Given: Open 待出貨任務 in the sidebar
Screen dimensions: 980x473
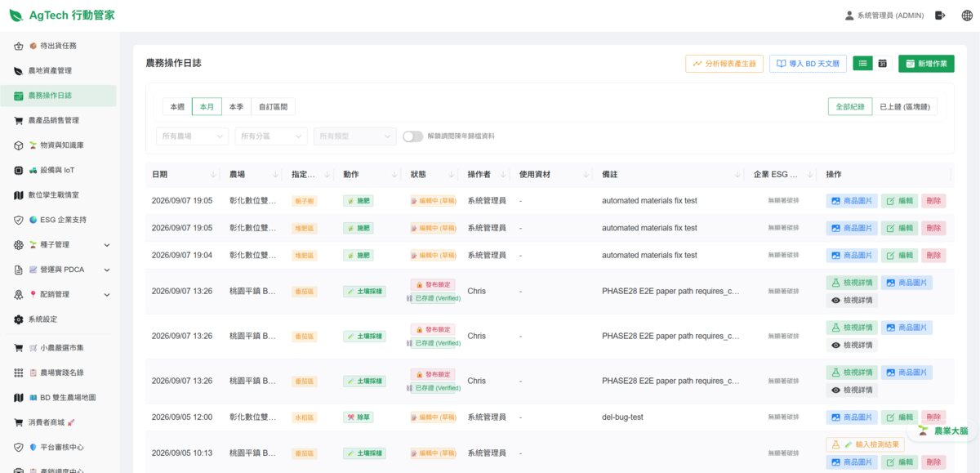Looking at the screenshot, I should pyautogui.click(x=58, y=46).
